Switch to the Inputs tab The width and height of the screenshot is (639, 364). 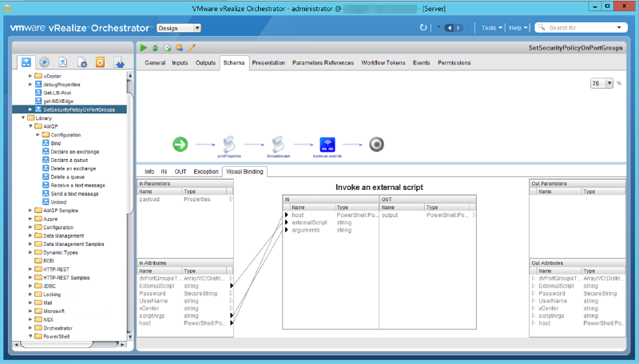180,63
